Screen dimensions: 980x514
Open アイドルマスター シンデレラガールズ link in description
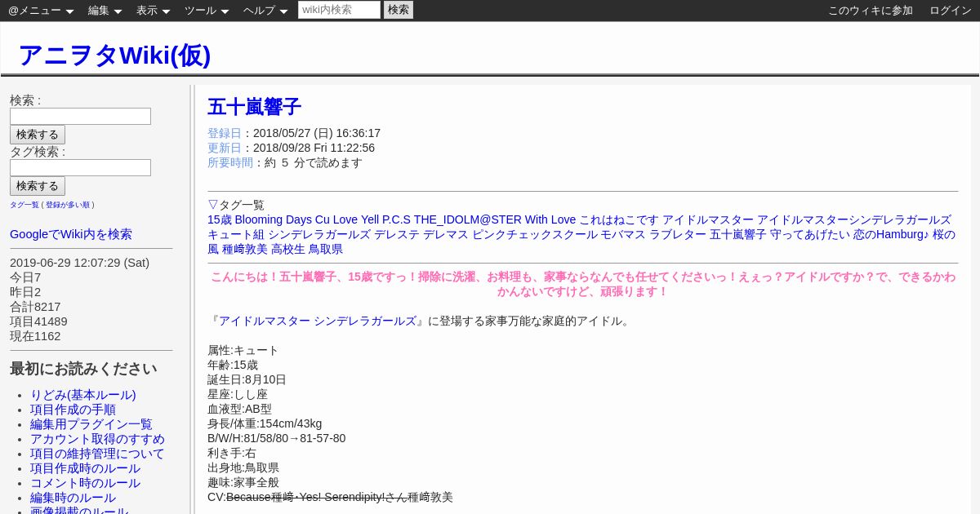(x=318, y=321)
